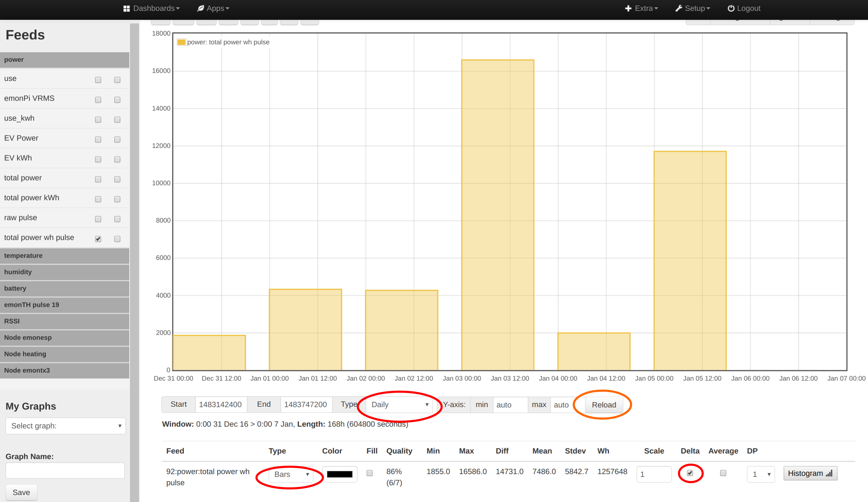Click the Start timestamp field
Screen dimensions: 868x502
(x=221, y=405)
